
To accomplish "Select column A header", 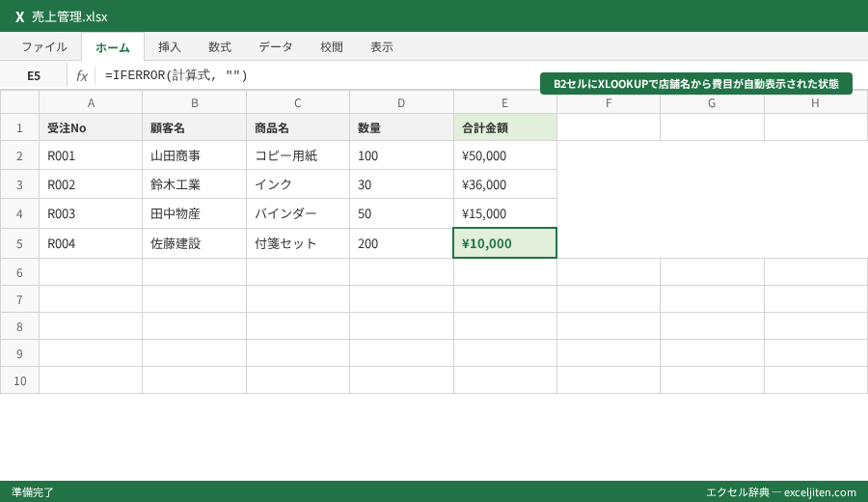I will pos(91,103).
